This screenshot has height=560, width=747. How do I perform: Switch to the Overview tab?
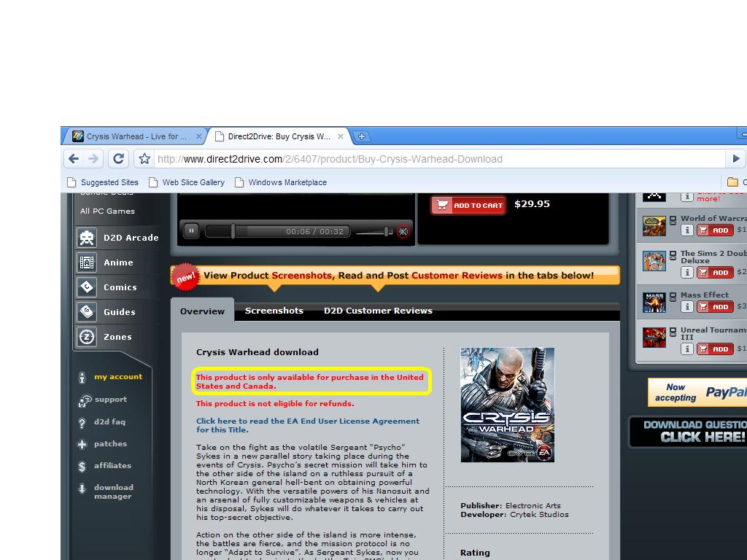[x=203, y=311]
